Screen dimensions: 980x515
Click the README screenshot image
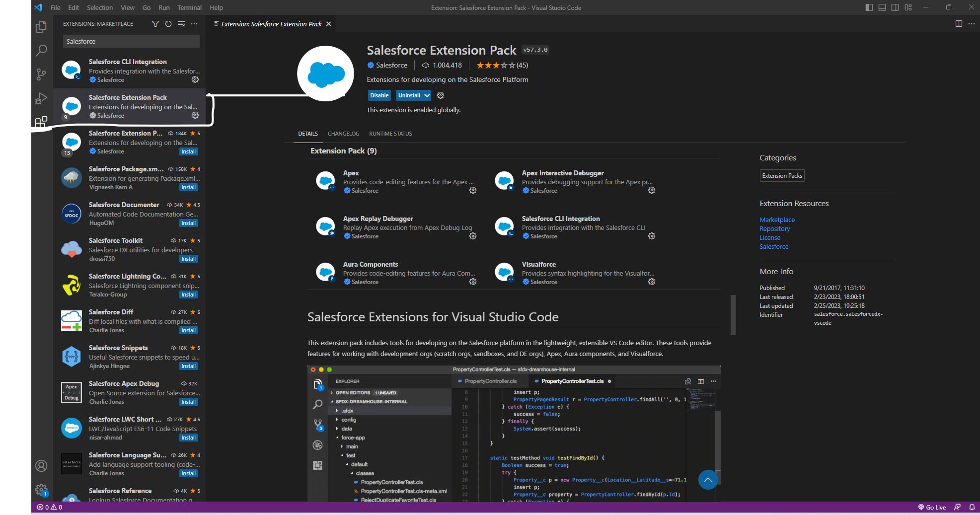pos(514,434)
